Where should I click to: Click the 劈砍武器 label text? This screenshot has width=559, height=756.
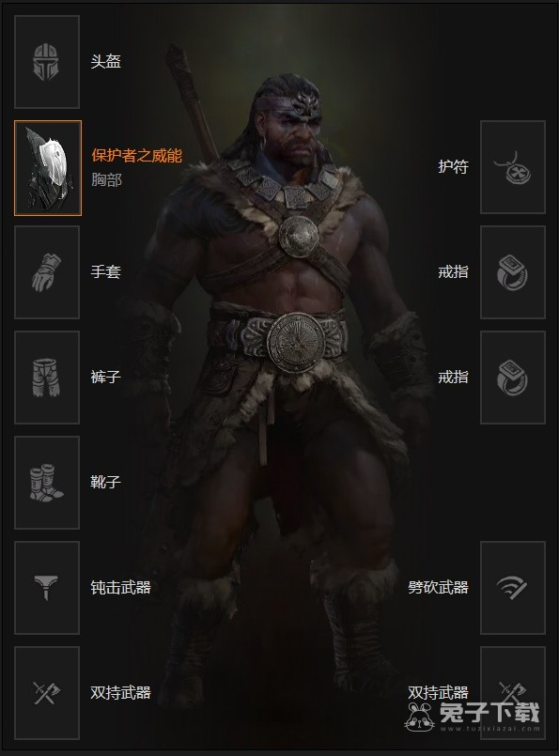click(438, 587)
